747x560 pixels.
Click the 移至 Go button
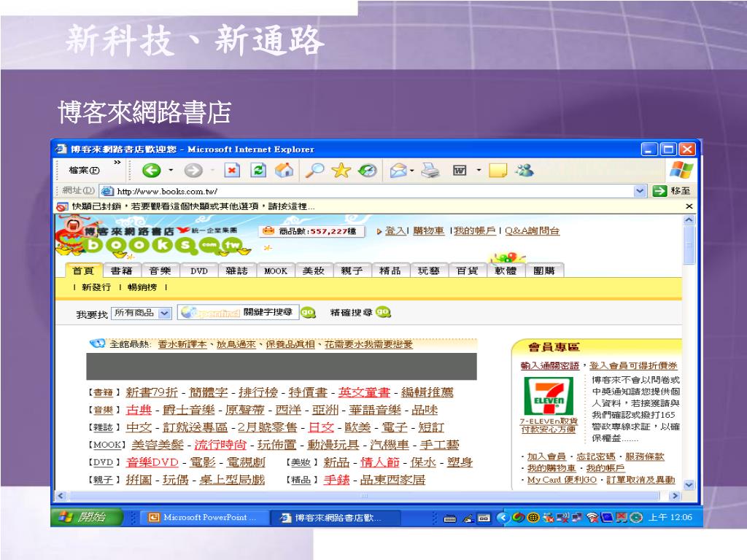[671, 191]
